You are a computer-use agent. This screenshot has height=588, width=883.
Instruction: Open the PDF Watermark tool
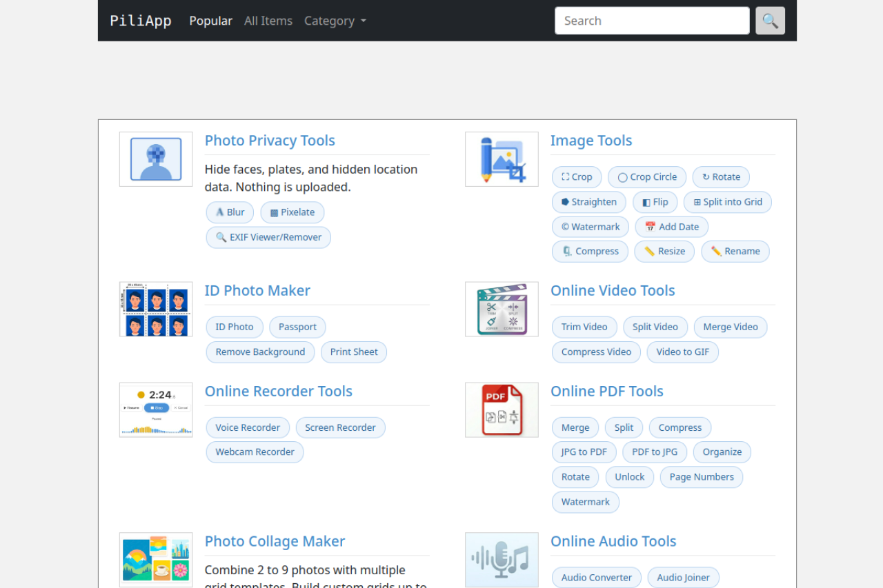(586, 502)
